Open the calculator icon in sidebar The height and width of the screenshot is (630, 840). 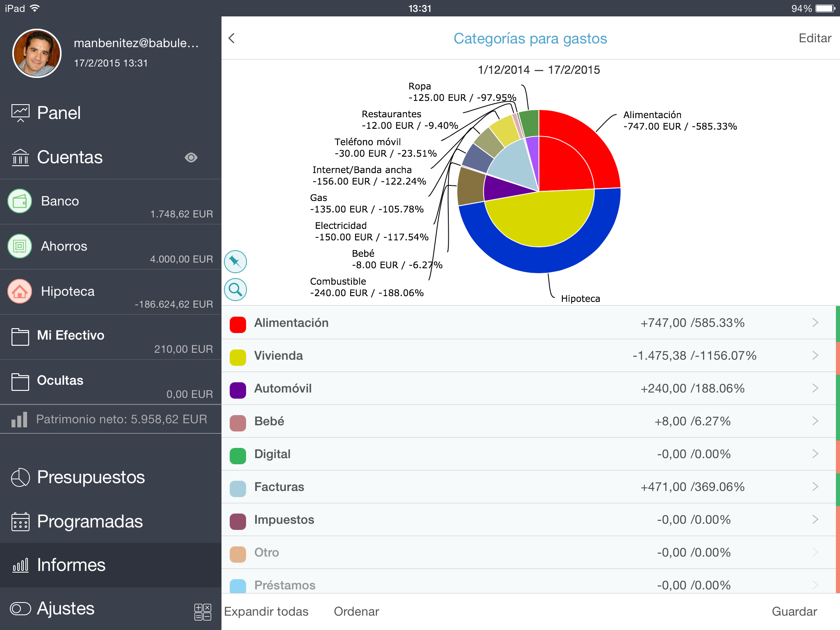(x=203, y=612)
